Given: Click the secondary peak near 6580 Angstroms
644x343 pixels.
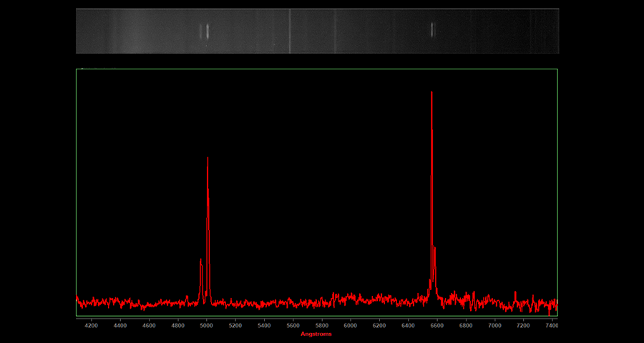Looking at the screenshot, I should tap(435, 249).
